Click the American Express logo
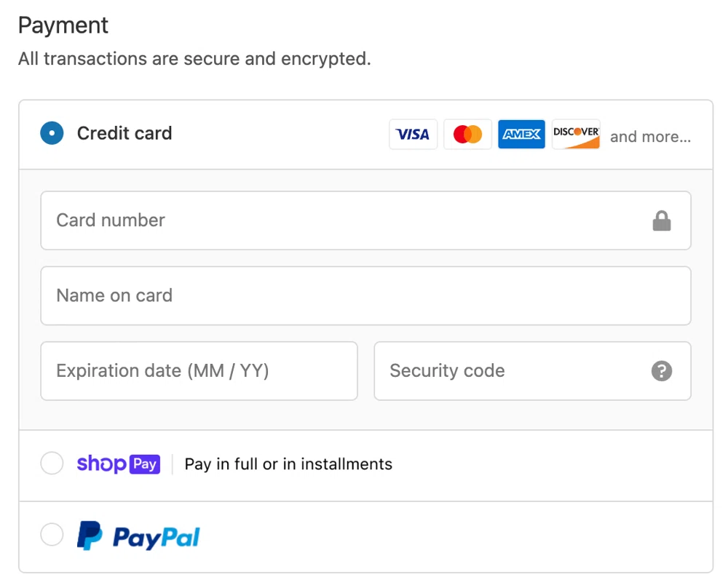Image resolution: width=728 pixels, height=585 pixels. tap(521, 134)
